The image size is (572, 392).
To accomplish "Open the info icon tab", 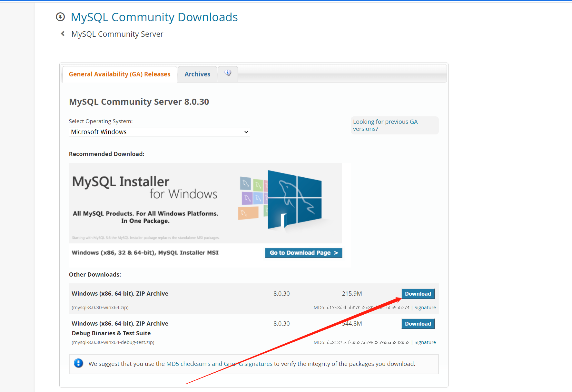I will (x=228, y=74).
